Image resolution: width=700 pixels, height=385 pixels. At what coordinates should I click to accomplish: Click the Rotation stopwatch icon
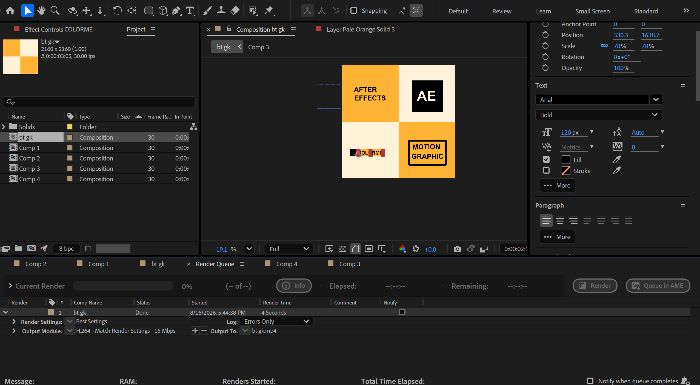pyautogui.click(x=545, y=57)
